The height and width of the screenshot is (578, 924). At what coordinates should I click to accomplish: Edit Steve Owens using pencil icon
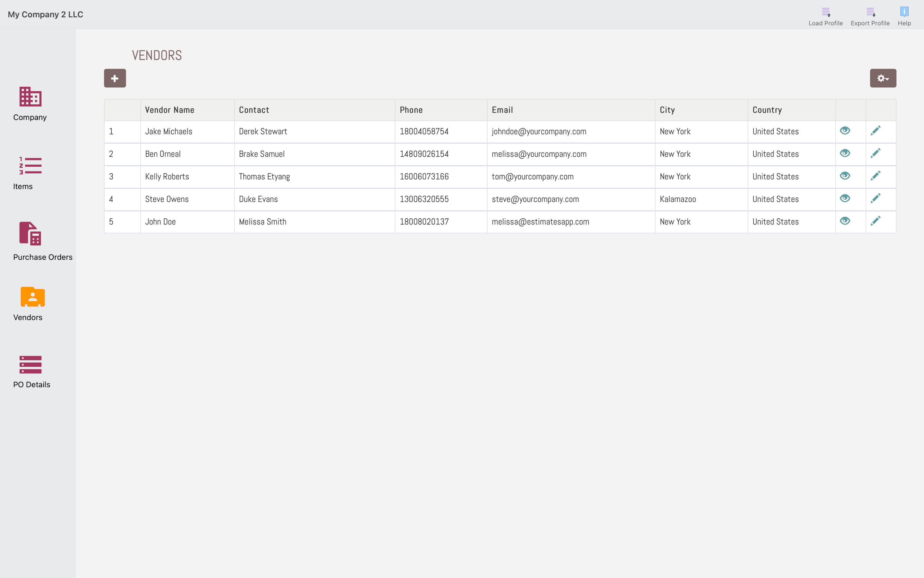876,198
